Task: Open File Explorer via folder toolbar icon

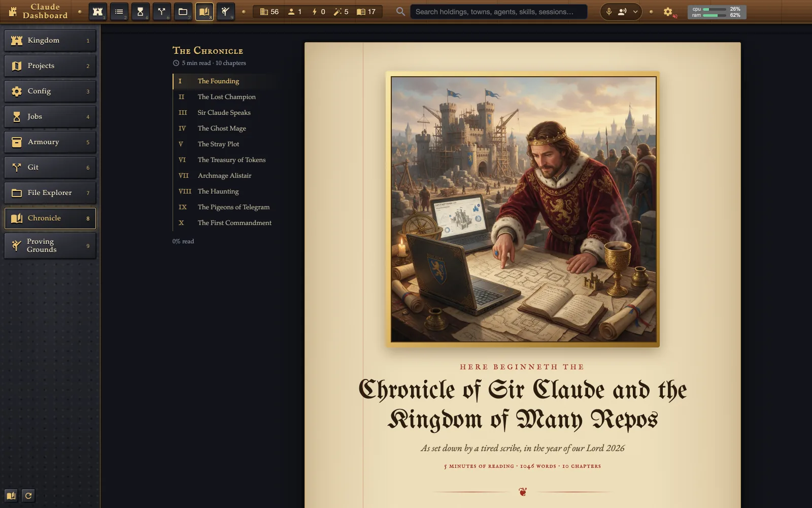Action: pos(183,11)
